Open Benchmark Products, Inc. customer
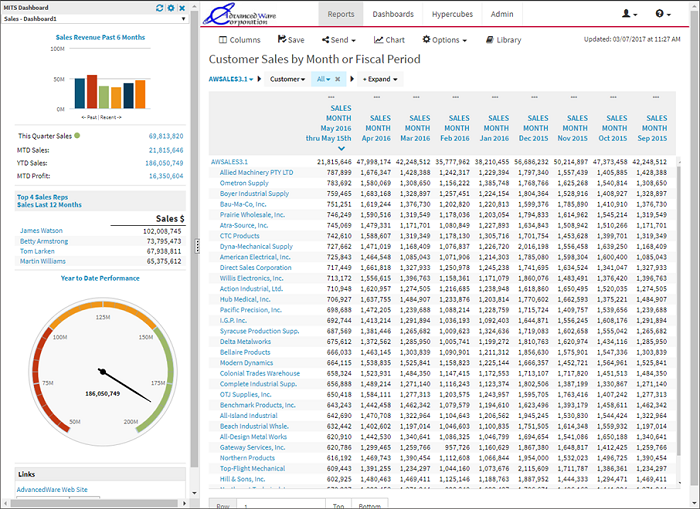This screenshot has width=700, height=509. click(258, 405)
